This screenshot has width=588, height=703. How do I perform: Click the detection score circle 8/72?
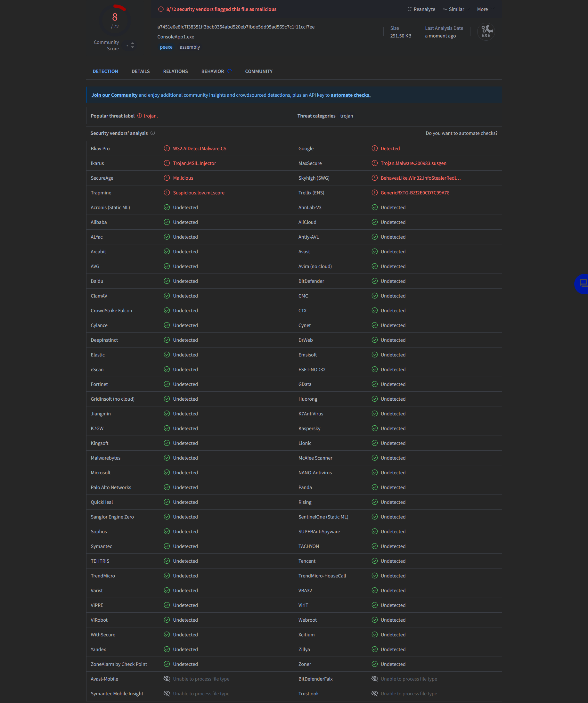tap(115, 20)
